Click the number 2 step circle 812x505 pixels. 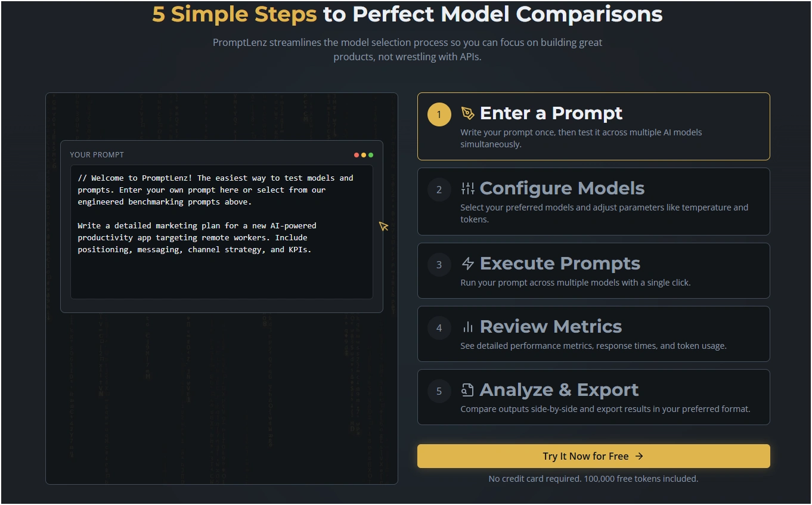coord(439,190)
